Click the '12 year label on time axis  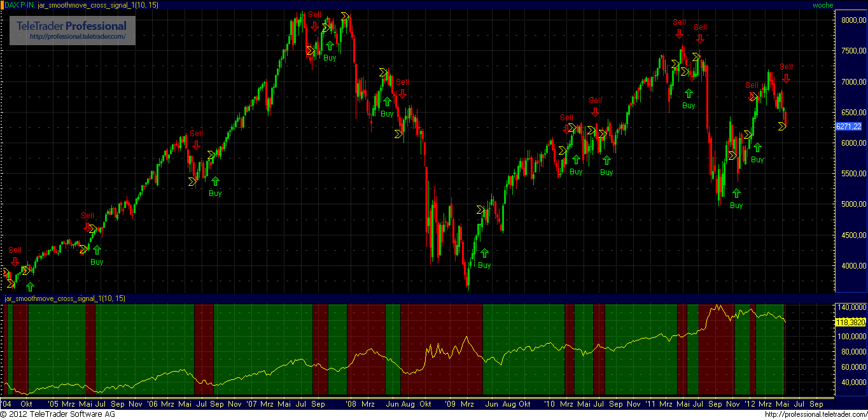point(750,403)
